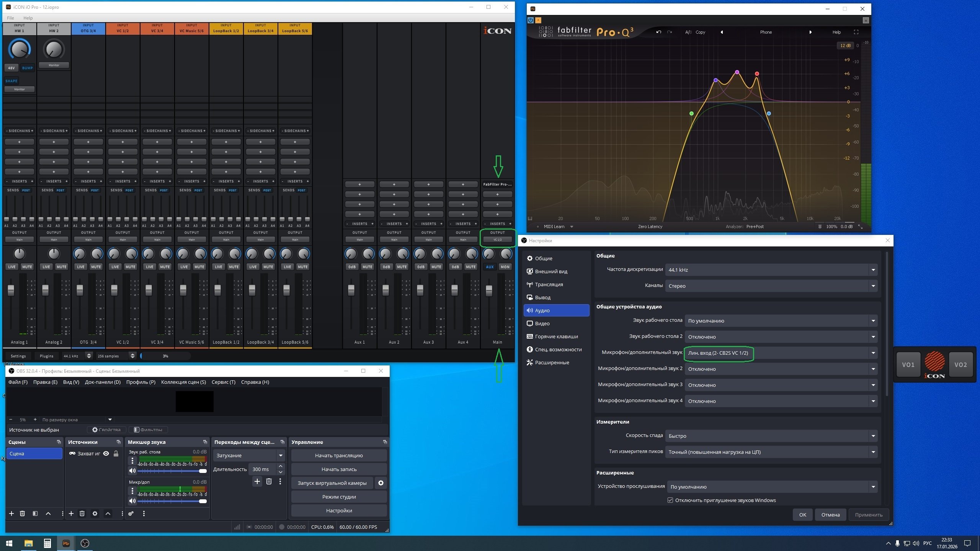Toggle 48V phantom power on HW 1
980x551 pixels.
11,68
